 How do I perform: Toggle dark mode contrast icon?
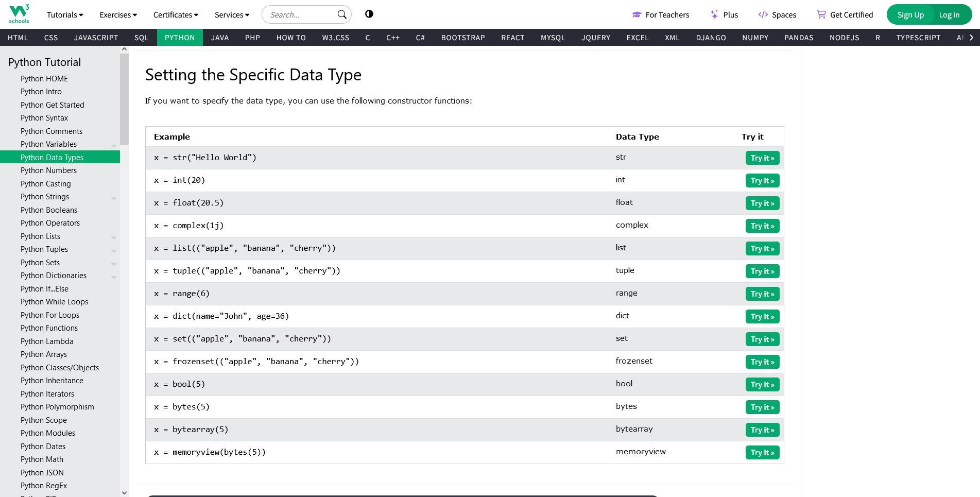pyautogui.click(x=369, y=14)
